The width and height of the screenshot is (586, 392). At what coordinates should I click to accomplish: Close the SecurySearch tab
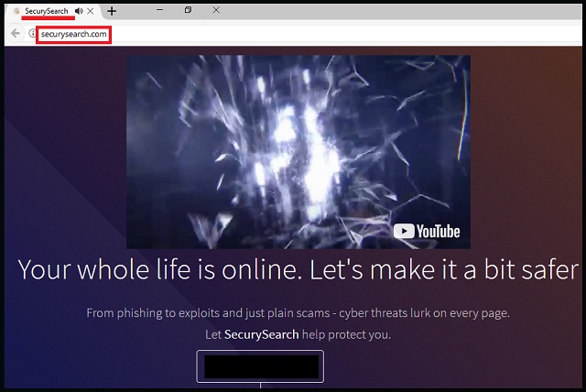pos(91,11)
